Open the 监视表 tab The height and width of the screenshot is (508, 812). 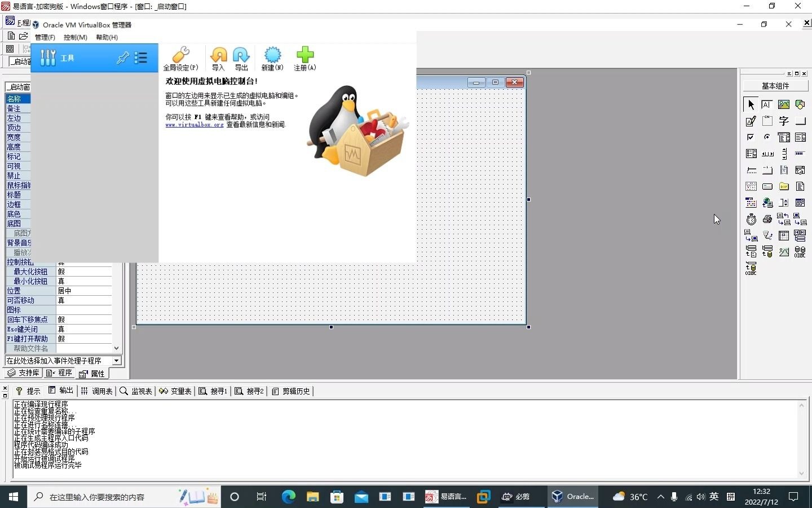coord(136,391)
